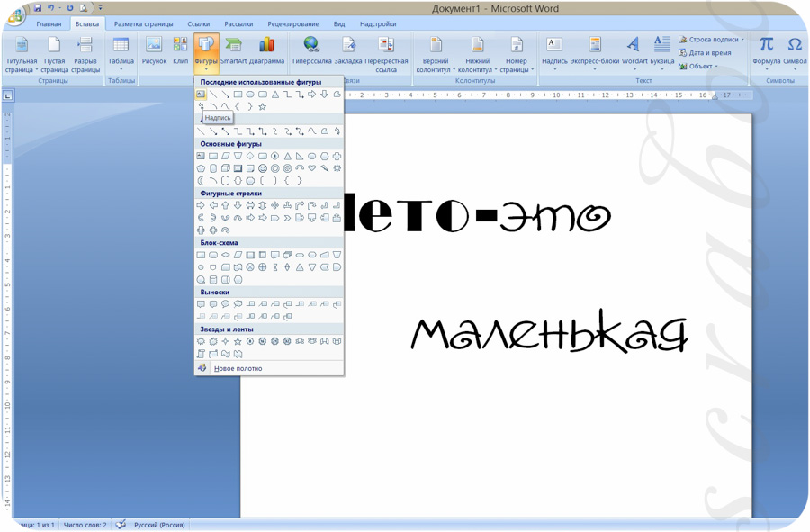Image resolution: width=810 pixels, height=532 pixels.
Task: Expand the Экспресс-блоки quick parts dropdown
Action: [595, 54]
